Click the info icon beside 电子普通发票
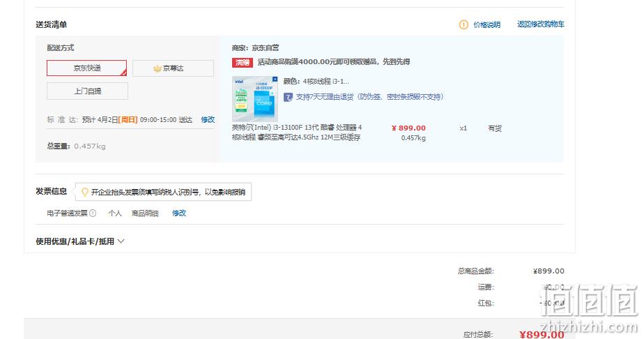 pyautogui.click(x=93, y=213)
